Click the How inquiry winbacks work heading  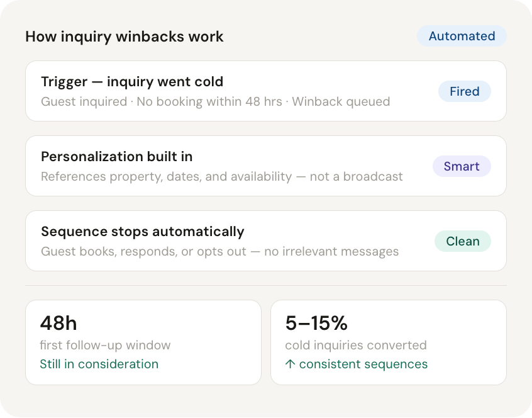pos(124,37)
